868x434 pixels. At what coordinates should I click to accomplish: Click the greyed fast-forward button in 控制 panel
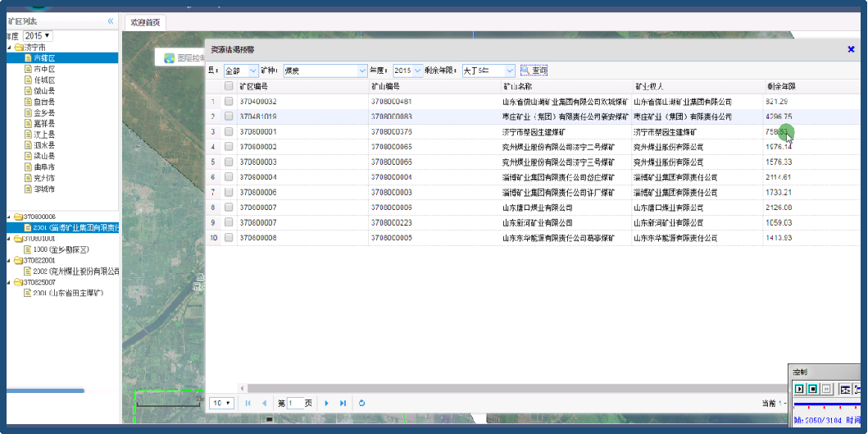tap(825, 389)
